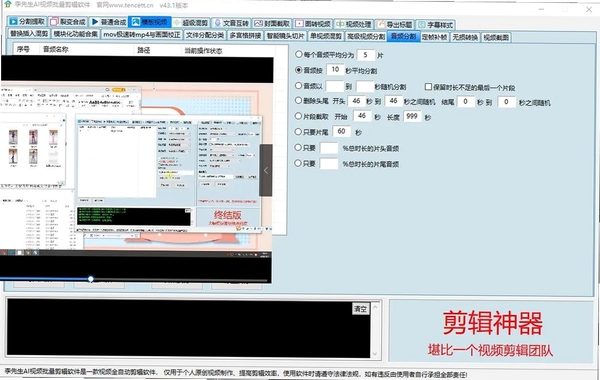Click the 开头 field right after its label
Image resolution: width=600 pixels, height=380 pixels.
click(x=356, y=101)
